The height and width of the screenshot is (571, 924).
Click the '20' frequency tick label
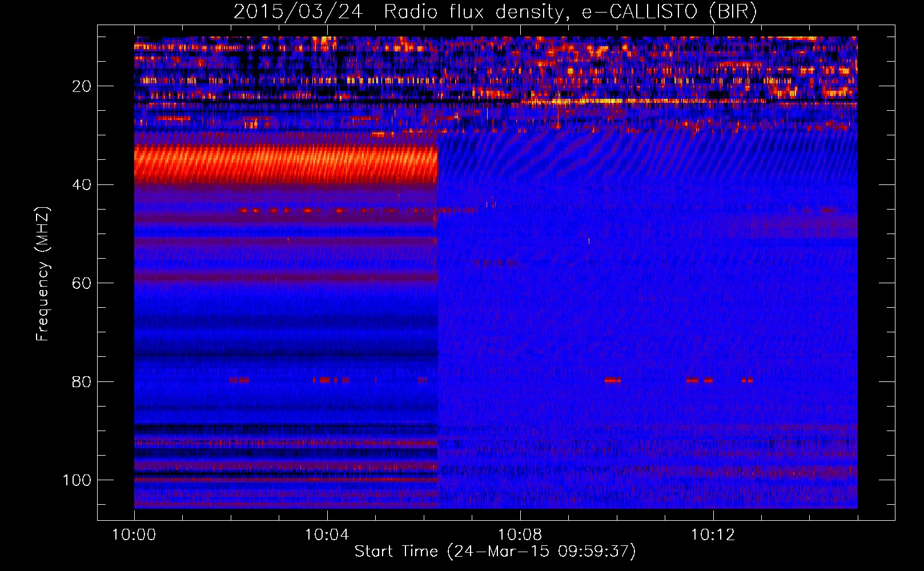[82, 86]
